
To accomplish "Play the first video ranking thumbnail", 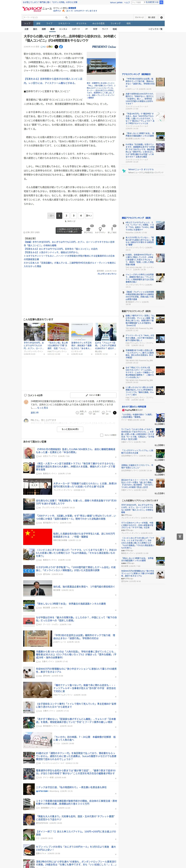I will click(160, 319).
